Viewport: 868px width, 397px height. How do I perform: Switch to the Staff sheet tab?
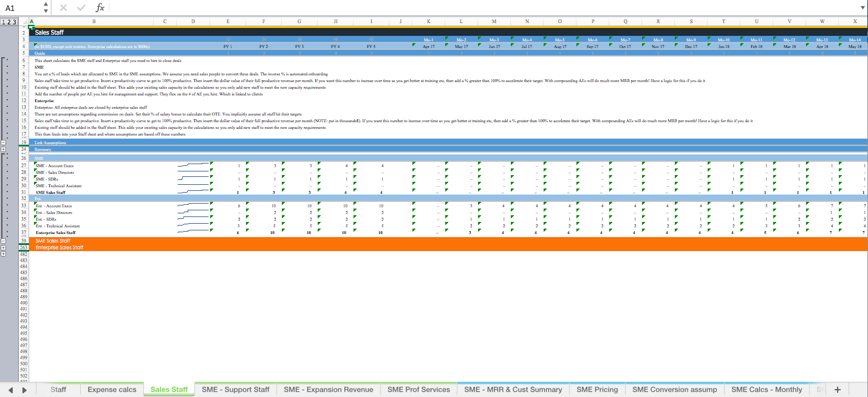point(58,390)
